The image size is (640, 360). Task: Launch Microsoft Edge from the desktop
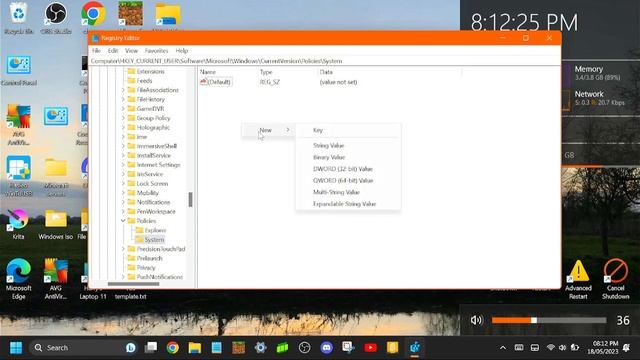coord(18,279)
